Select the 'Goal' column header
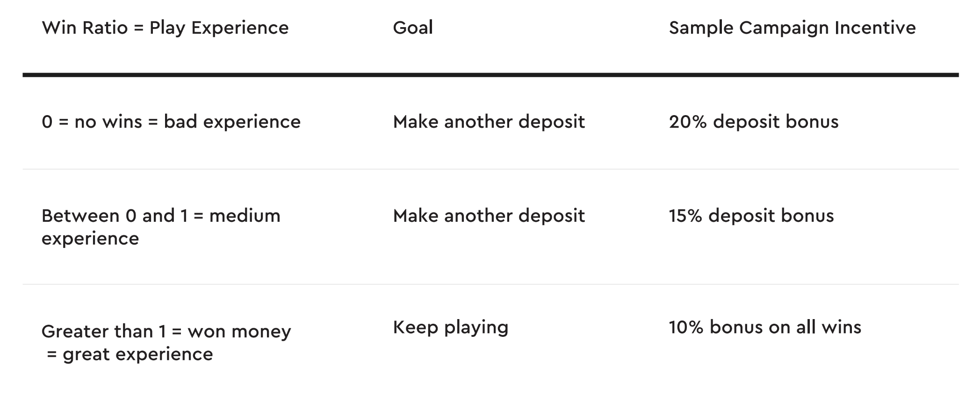 click(x=413, y=28)
